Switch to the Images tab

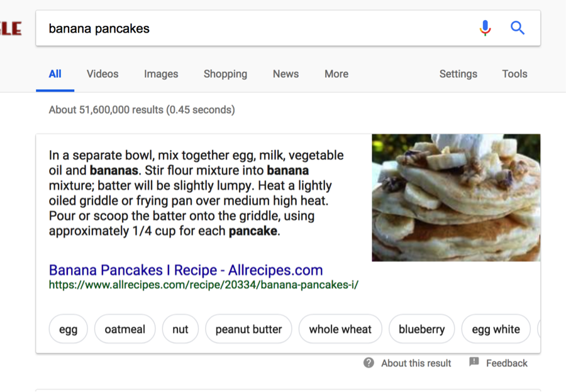[x=161, y=74]
